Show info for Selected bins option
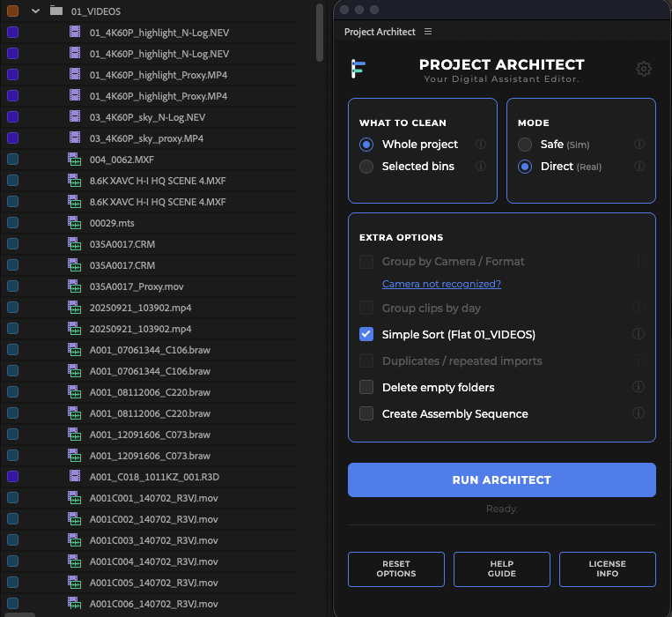This screenshot has height=617, width=672. [x=481, y=166]
